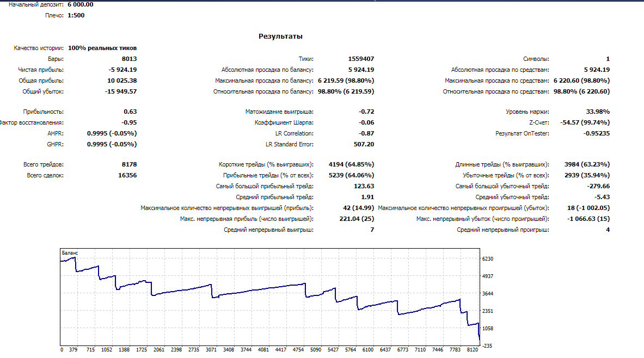644x358 pixels.
Task: Select Общая прибыль value 10 025.38
Action: coord(122,81)
